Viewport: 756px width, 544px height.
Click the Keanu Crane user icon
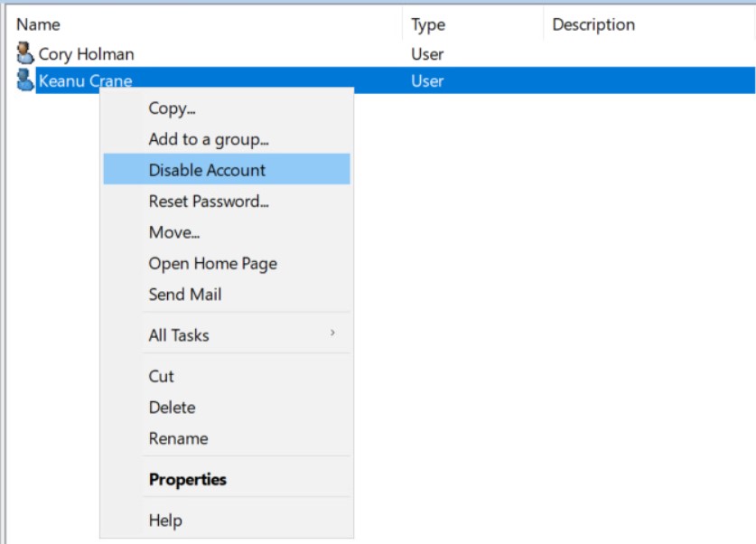pyautogui.click(x=25, y=80)
